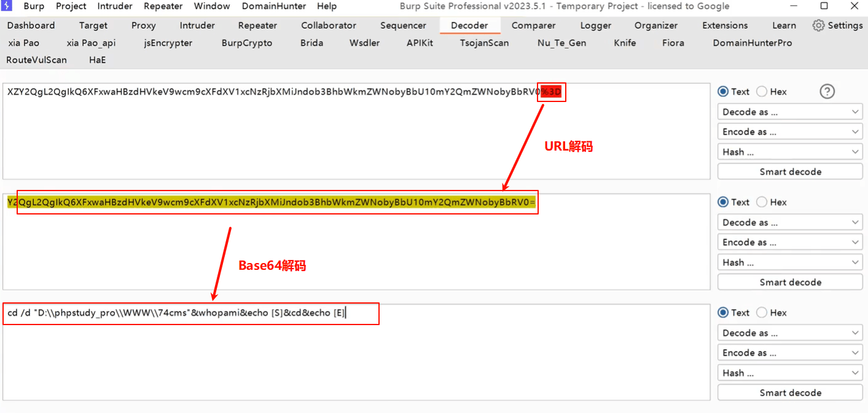Open the Burp menu
The image size is (868, 413).
(x=34, y=6)
